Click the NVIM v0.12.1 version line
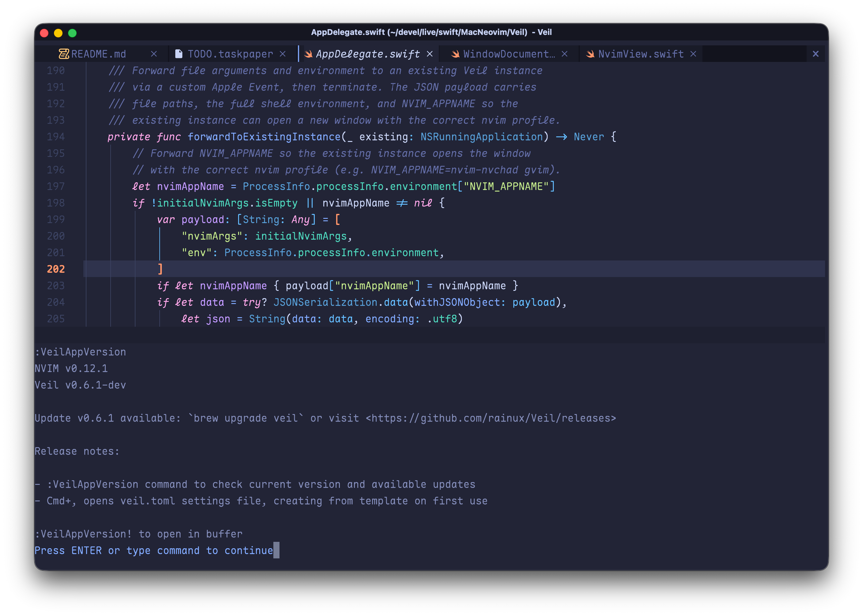The image size is (863, 616). click(x=71, y=368)
